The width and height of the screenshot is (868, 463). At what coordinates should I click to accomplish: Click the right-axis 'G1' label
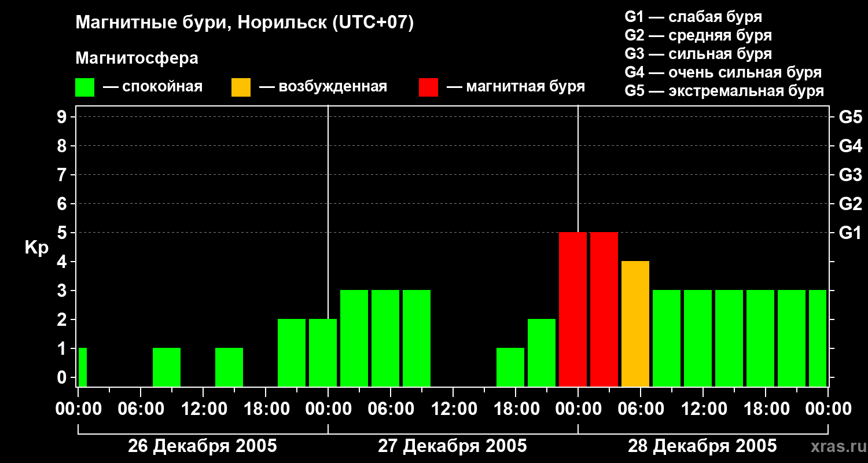tap(851, 233)
